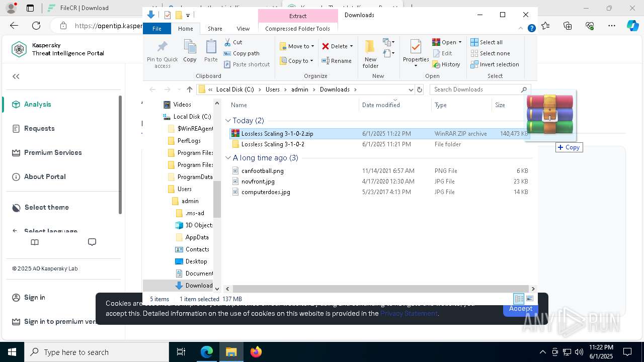Image resolution: width=644 pixels, height=362 pixels.
Task: Click the Cut scissors command
Action: click(x=233, y=42)
